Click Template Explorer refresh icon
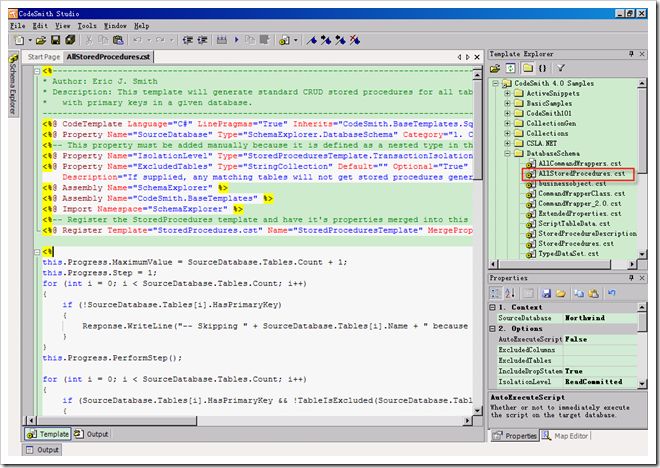 tap(511, 68)
